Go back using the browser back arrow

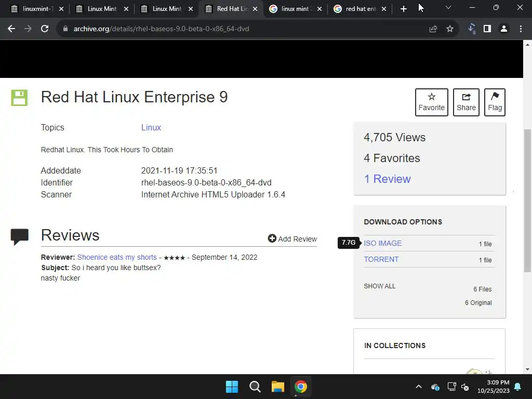click(x=11, y=29)
